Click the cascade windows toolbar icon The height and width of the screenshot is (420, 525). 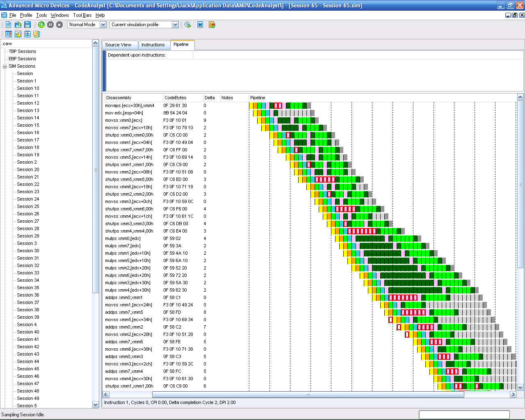37,34
